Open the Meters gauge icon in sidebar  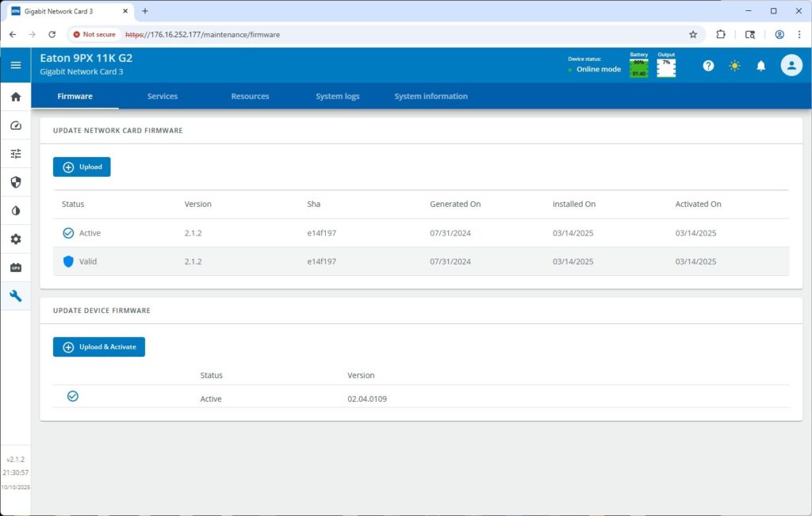16,125
